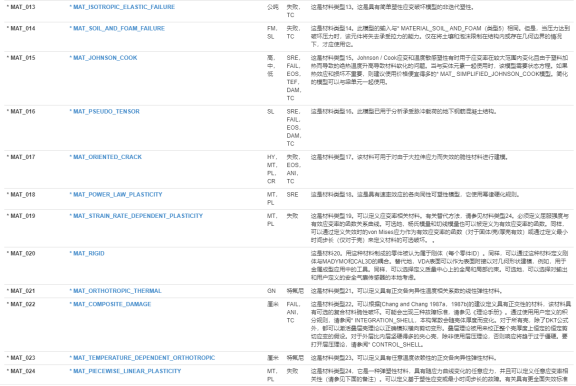Open the MAT_ISOTROPIC_ELASTIC_FAILURE link
Screen dimensions: 576x386
122,7
